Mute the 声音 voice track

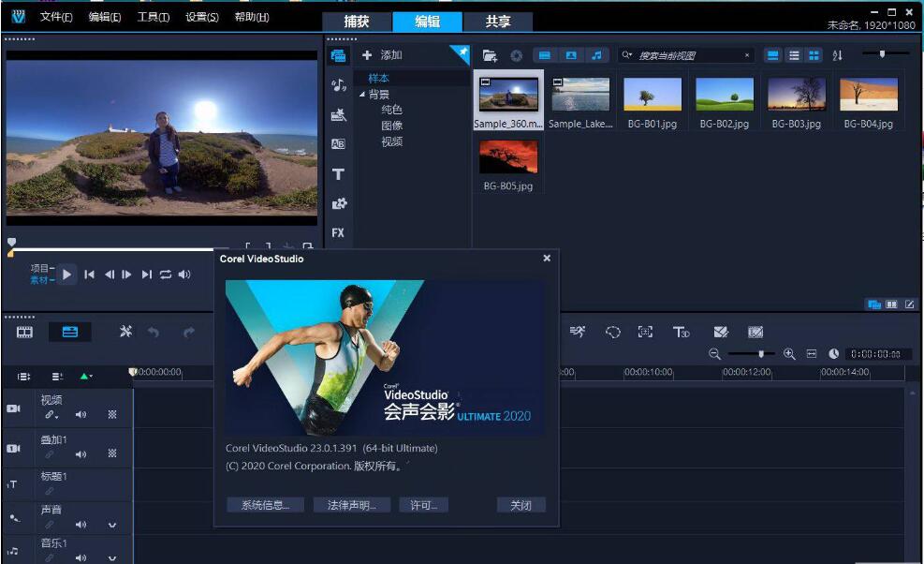tap(81, 525)
